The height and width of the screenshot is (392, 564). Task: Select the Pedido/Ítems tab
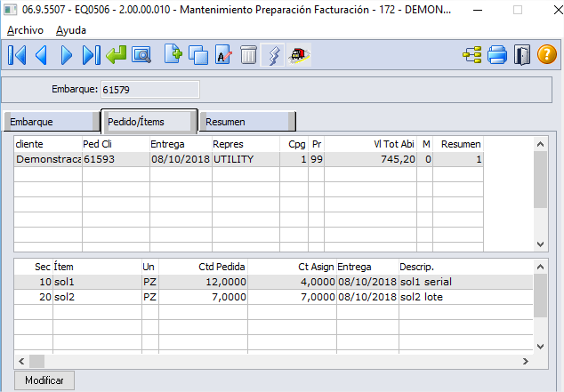149,122
